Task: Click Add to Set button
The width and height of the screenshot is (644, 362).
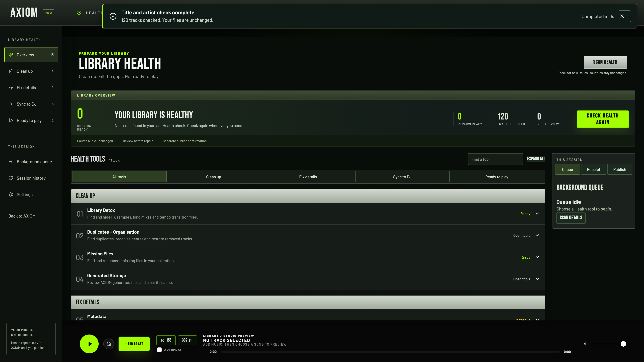Action: (x=134, y=344)
